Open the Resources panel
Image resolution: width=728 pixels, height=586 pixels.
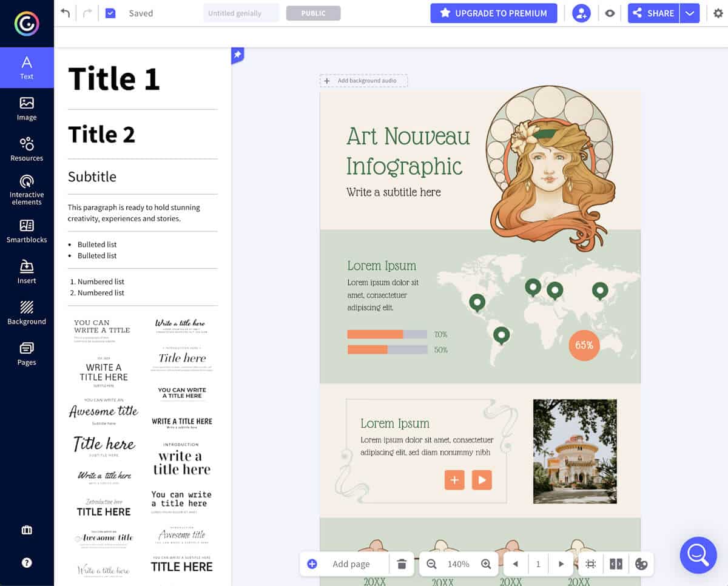27,149
